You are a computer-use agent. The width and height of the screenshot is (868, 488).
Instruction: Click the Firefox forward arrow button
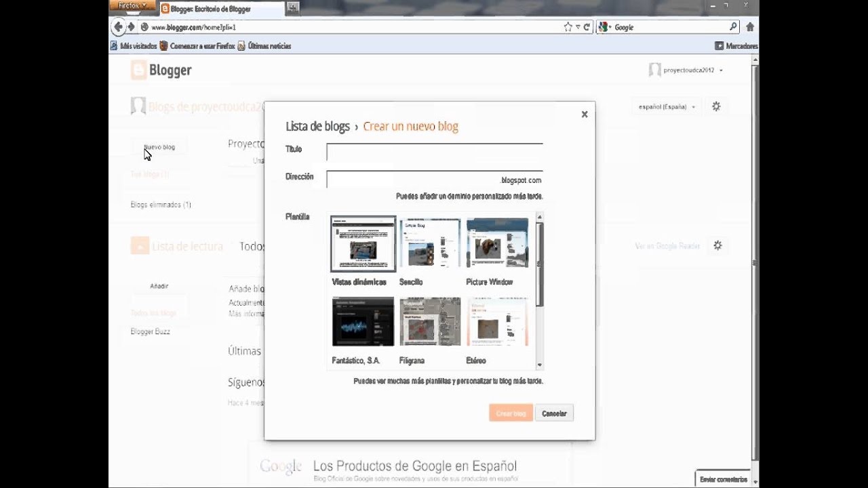click(x=132, y=27)
